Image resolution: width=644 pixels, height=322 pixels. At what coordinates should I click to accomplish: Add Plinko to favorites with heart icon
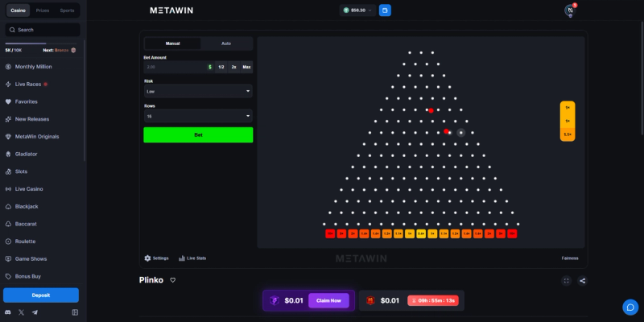173,280
